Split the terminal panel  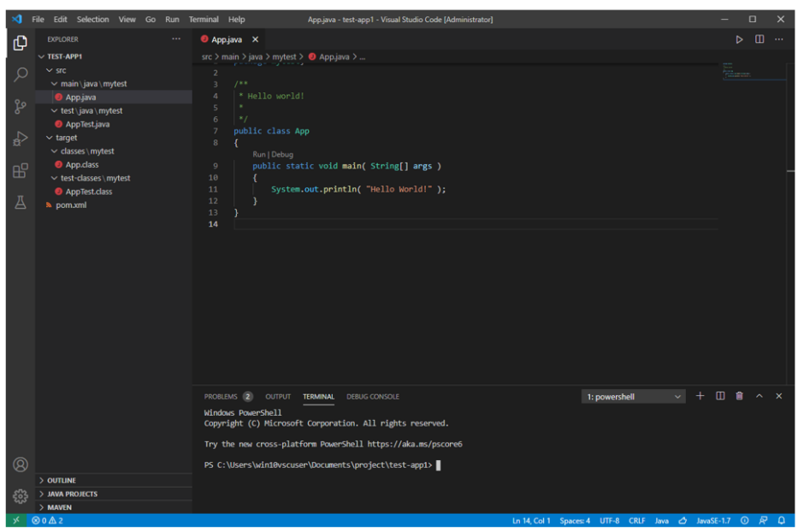click(719, 396)
